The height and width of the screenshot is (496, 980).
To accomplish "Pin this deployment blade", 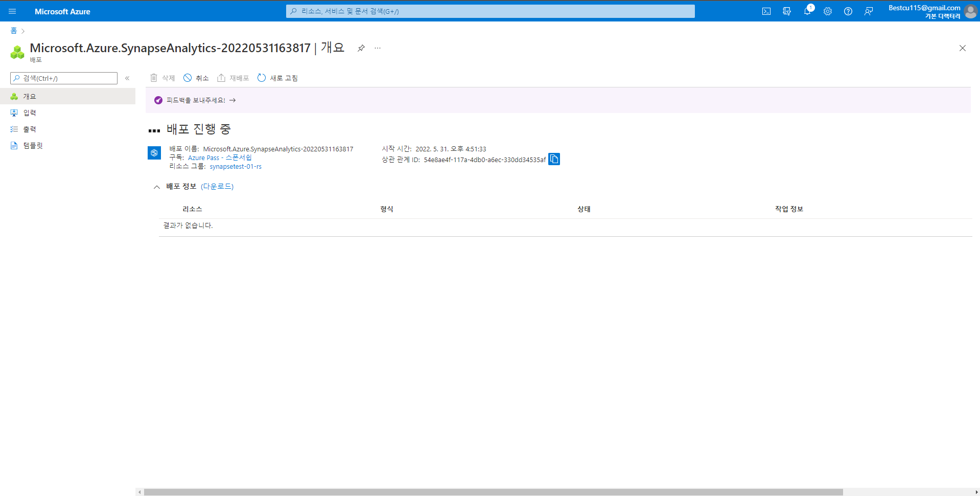I will click(361, 48).
